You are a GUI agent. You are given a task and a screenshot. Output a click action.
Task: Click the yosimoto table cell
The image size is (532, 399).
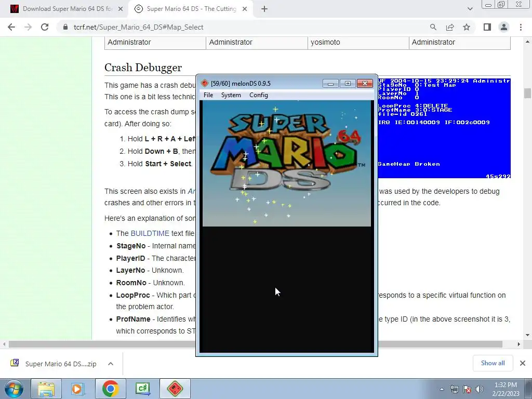pyautogui.click(x=358, y=42)
